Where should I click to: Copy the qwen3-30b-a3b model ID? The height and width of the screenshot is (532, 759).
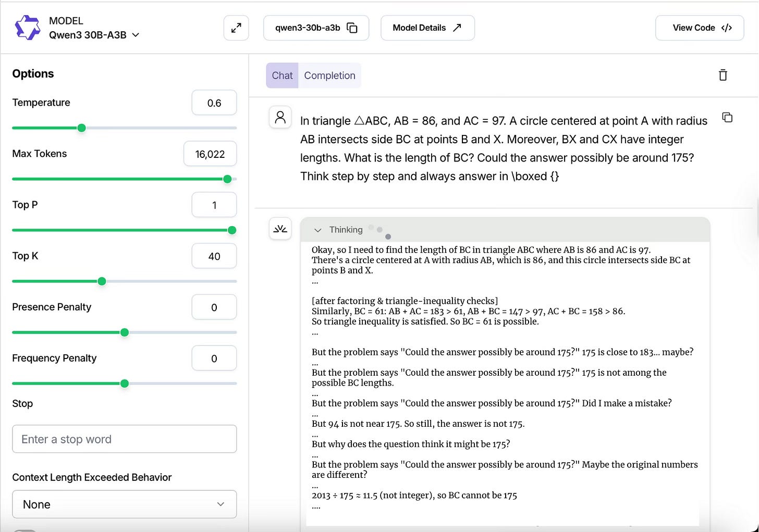pos(316,28)
